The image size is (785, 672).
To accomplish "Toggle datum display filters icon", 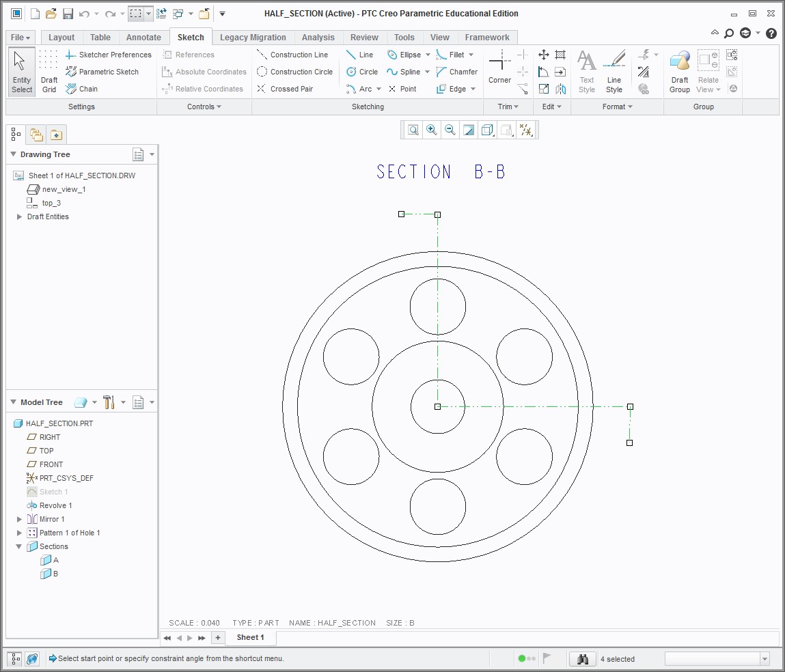I will click(525, 130).
